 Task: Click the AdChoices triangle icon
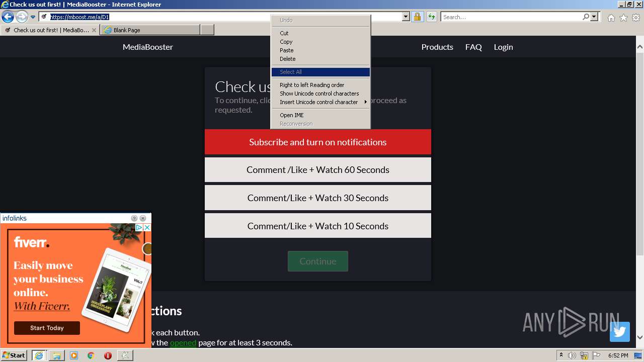pos(139,228)
